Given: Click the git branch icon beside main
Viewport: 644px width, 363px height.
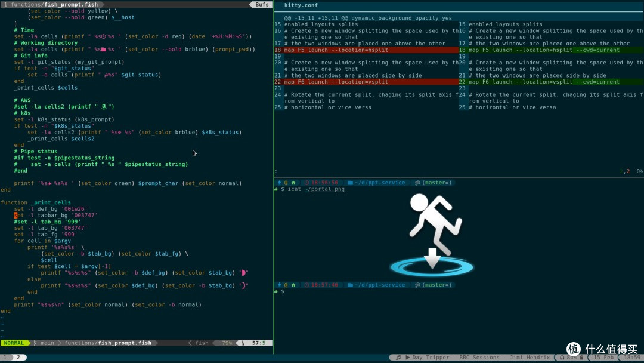Looking at the screenshot, I should 35,343.
